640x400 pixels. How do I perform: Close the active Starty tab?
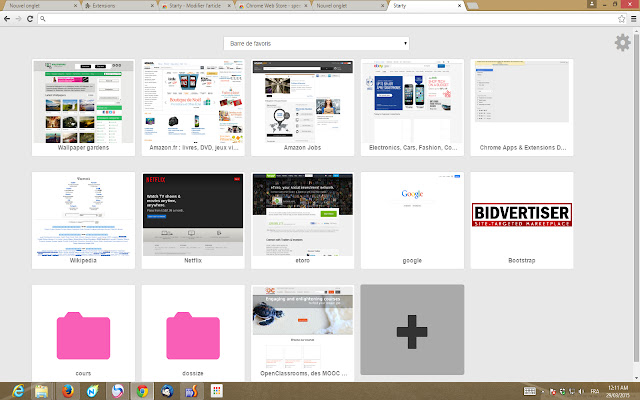click(x=459, y=6)
